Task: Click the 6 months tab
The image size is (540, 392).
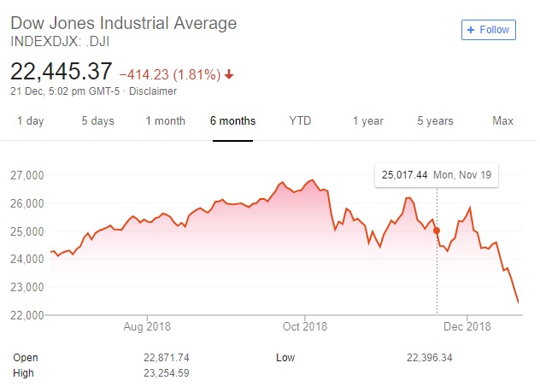Action: 232,121
